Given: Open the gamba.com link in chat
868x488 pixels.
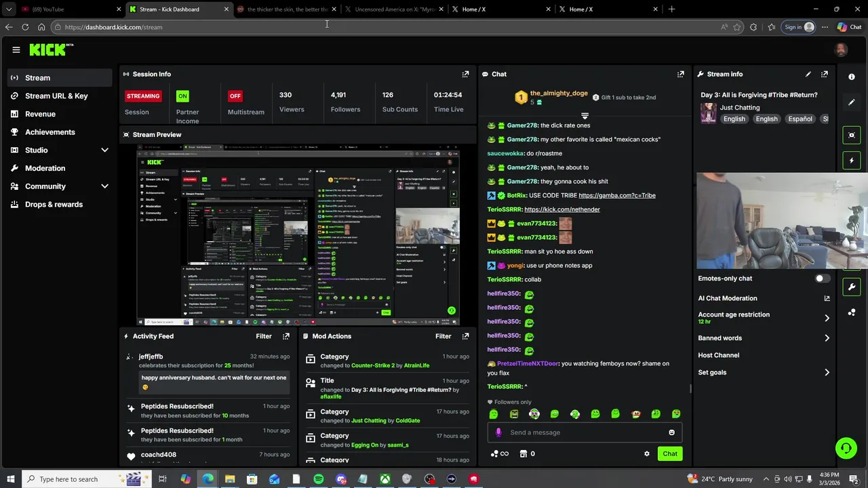Looking at the screenshot, I should click(617, 195).
